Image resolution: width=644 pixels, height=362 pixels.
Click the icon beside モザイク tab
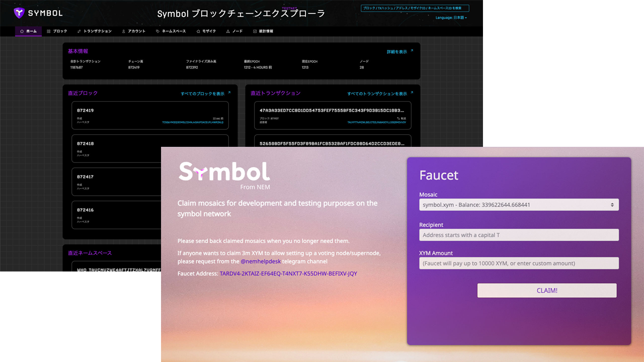tap(198, 31)
